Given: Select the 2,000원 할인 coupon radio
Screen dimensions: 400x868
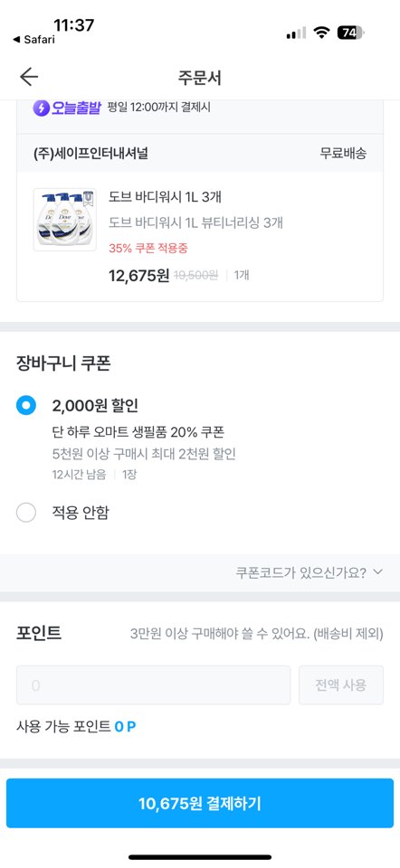Looking at the screenshot, I should (26, 405).
